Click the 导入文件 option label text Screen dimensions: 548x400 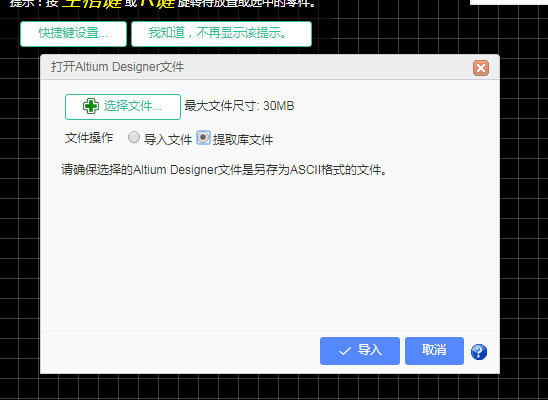point(168,140)
